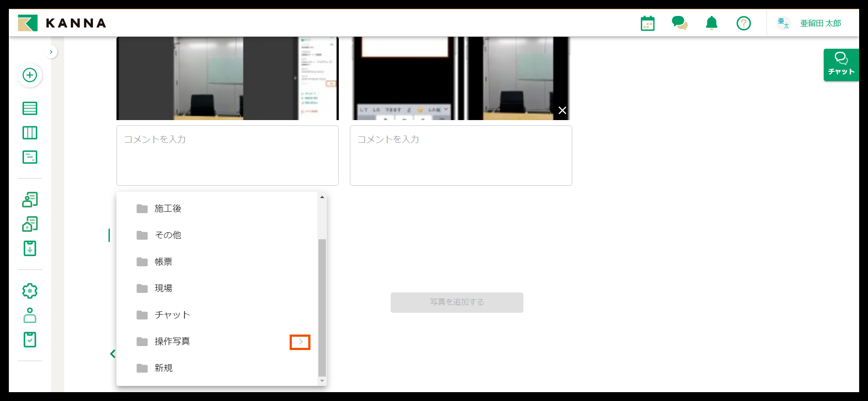The image size is (868, 401).
Task: Remove the second photo with the X
Action: point(562,110)
